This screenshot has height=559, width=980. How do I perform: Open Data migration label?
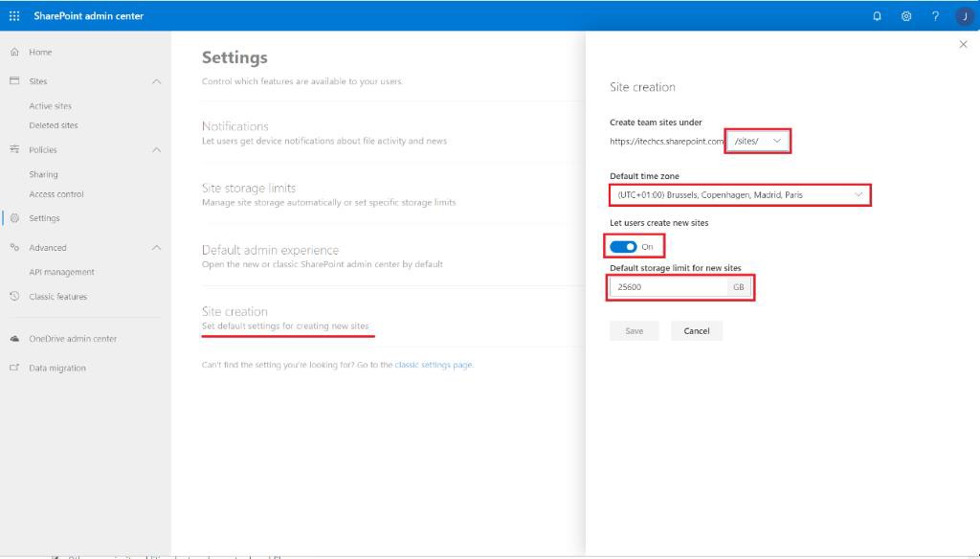57,368
